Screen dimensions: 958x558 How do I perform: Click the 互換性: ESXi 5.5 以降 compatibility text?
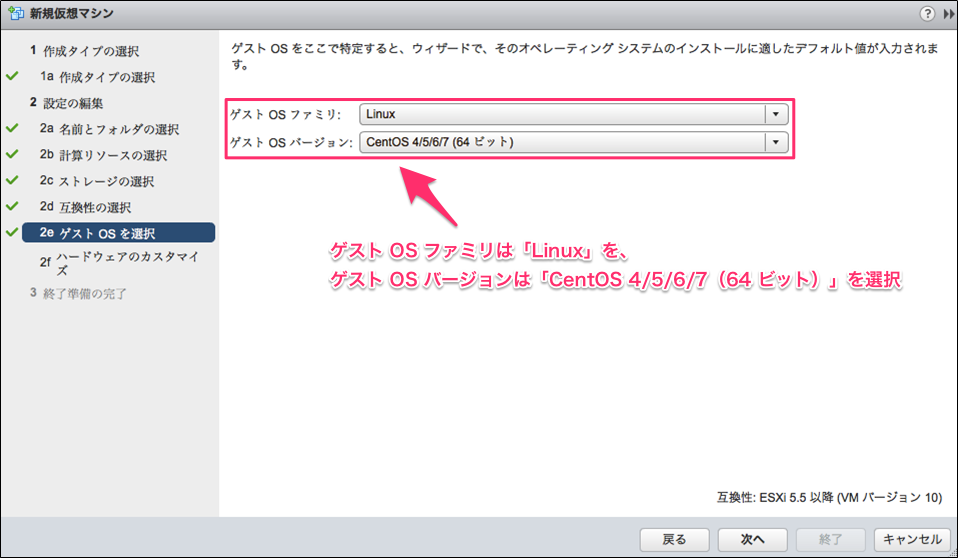pos(830,497)
